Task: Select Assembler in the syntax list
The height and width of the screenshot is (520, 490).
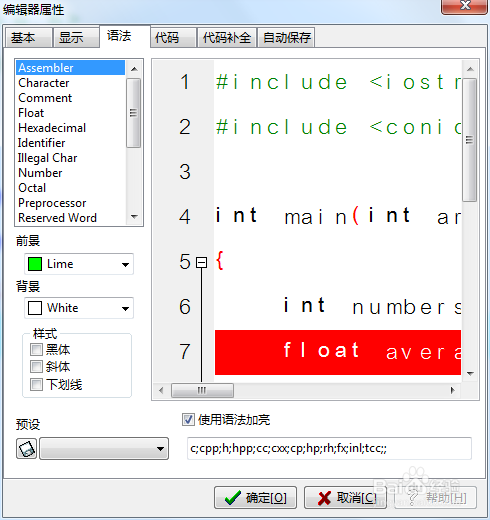Action: [x=71, y=68]
